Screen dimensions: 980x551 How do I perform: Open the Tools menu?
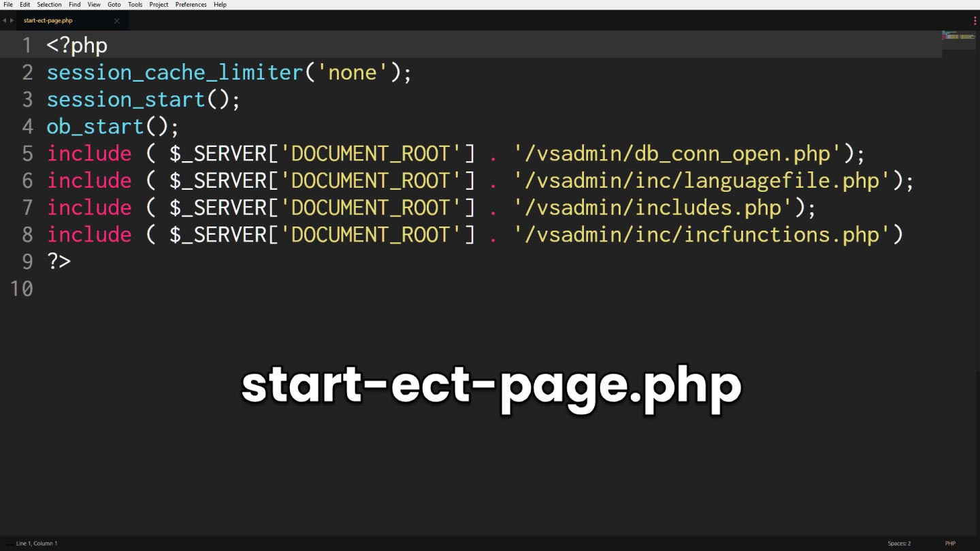[135, 5]
